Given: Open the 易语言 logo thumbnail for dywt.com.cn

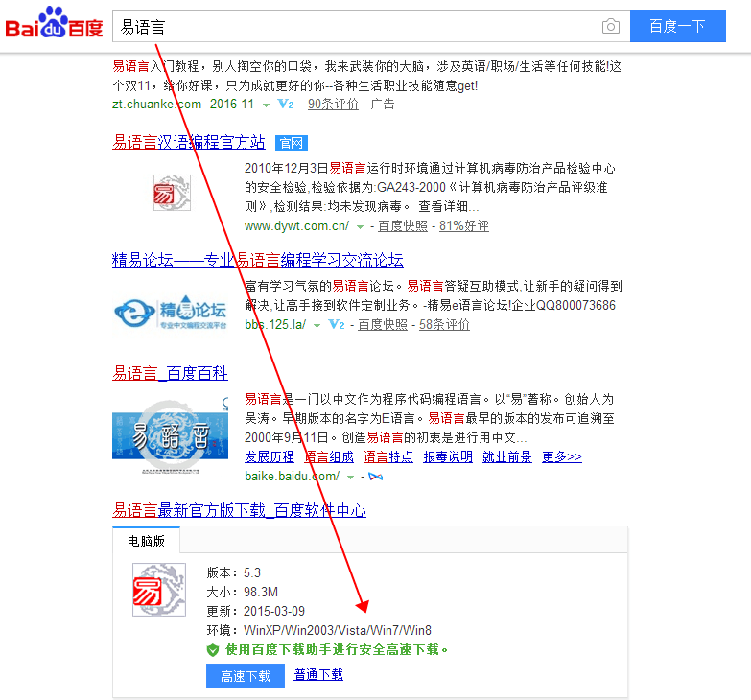Looking at the screenshot, I should point(172,193).
